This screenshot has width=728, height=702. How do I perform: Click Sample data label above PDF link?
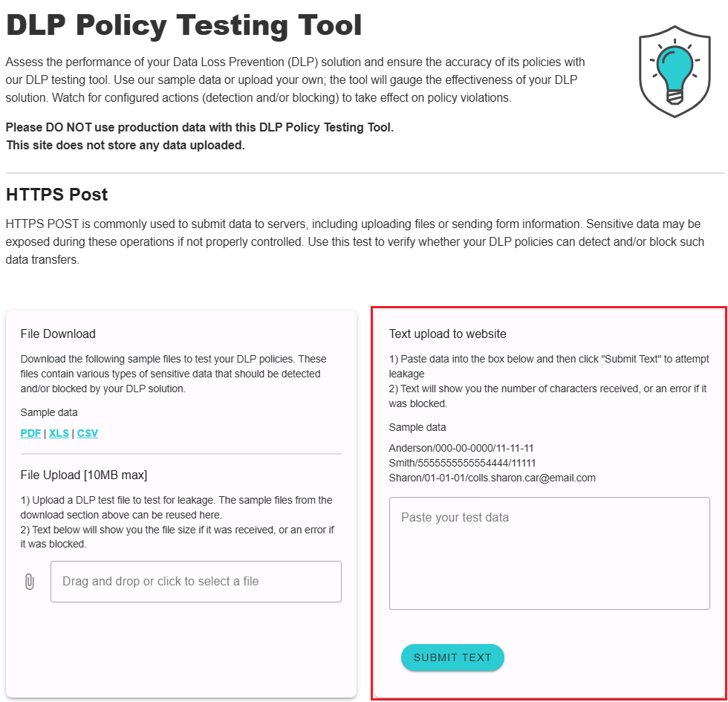[x=49, y=412]
